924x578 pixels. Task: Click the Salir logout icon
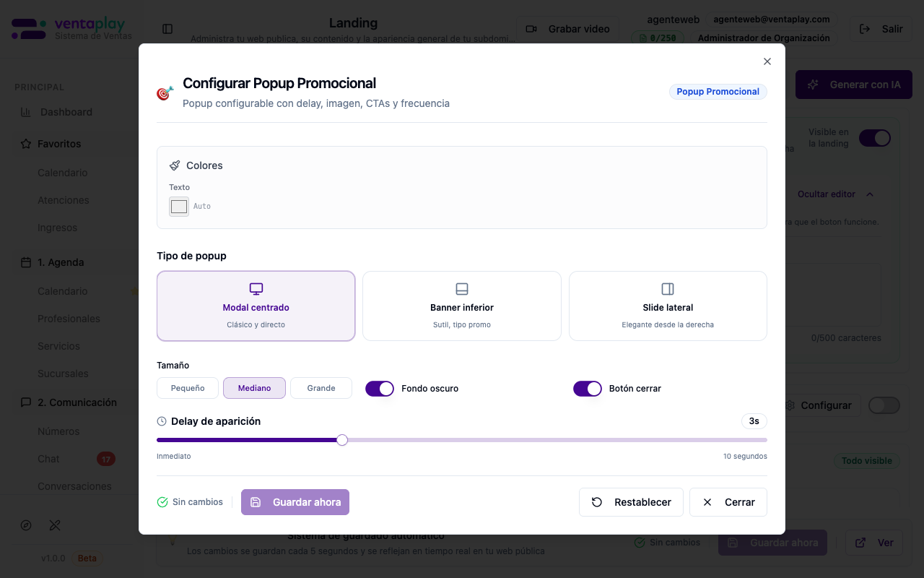tap(864, 29)
